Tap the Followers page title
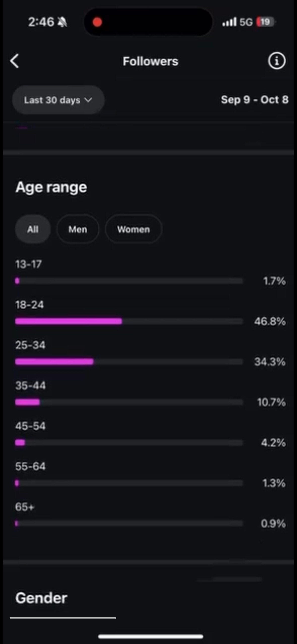 click(150, 61)
